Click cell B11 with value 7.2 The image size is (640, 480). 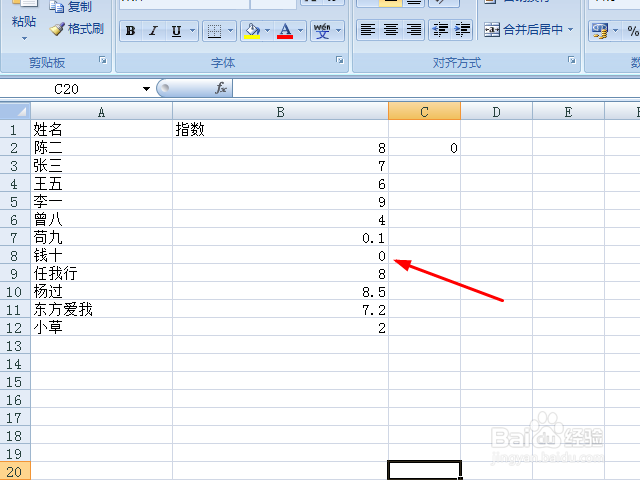pos(280,309)
